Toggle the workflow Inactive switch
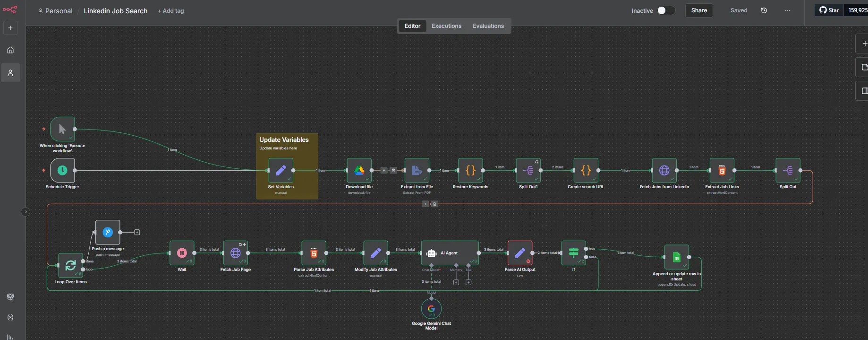This screenshot has height=340, width=868. coord(666,10)
